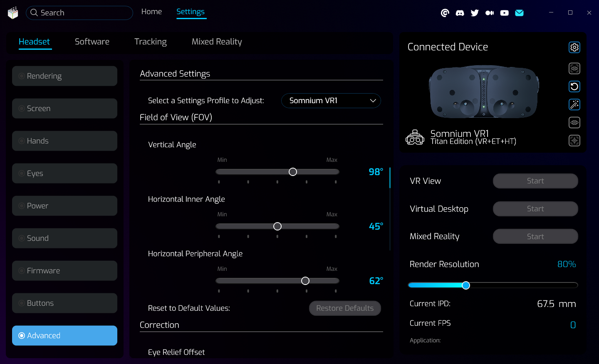Select the Rendering section
This screenshot has height=364, width=599.
tap(64, 76)
